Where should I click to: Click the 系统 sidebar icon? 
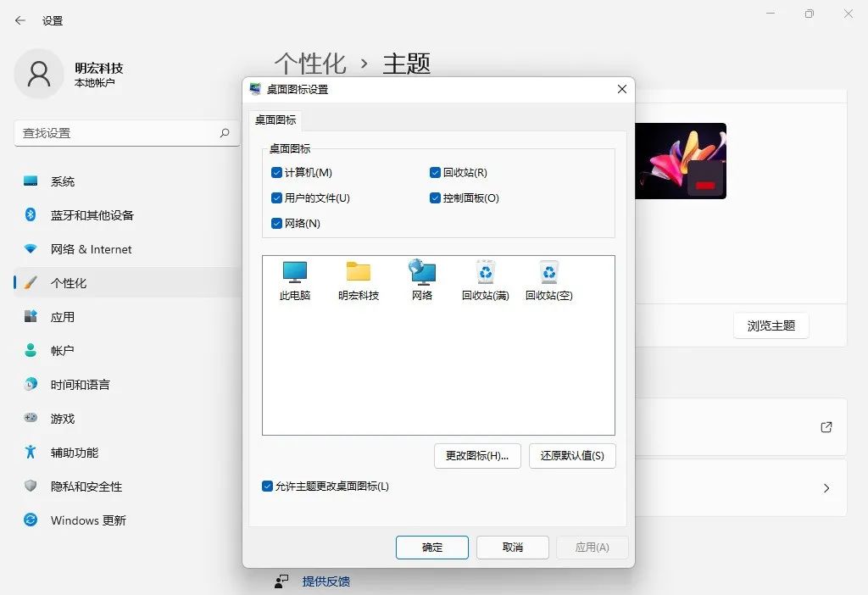(x=31, y=181)
